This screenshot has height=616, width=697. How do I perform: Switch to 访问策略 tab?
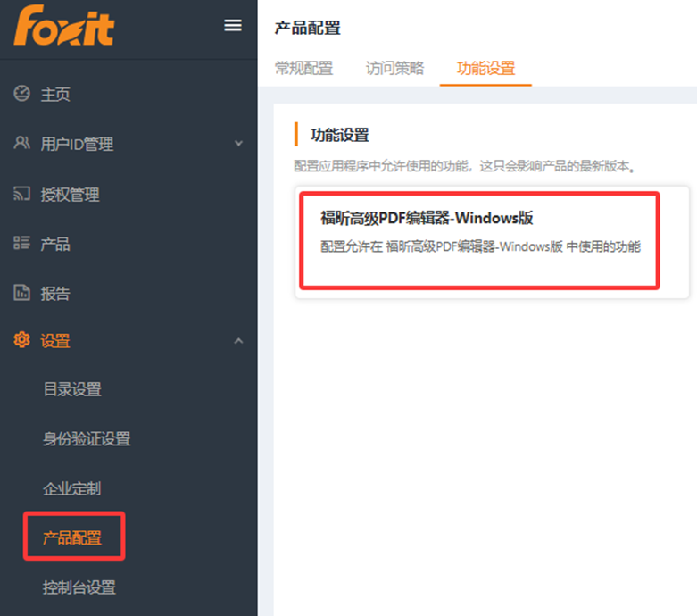click(394, 68)
